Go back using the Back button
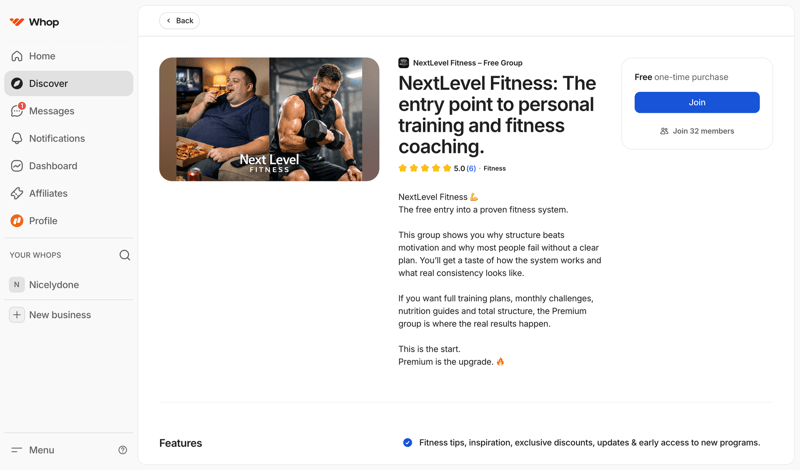 click(x=179, y=20)
